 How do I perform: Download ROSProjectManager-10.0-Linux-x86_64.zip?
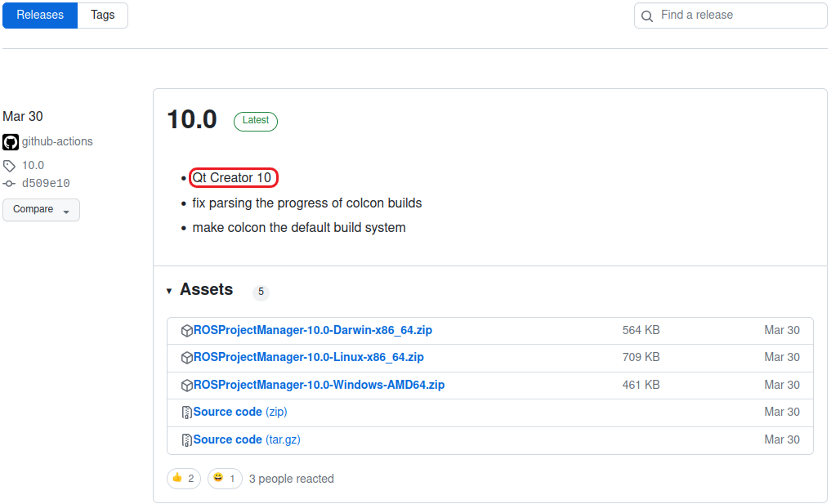308,357
